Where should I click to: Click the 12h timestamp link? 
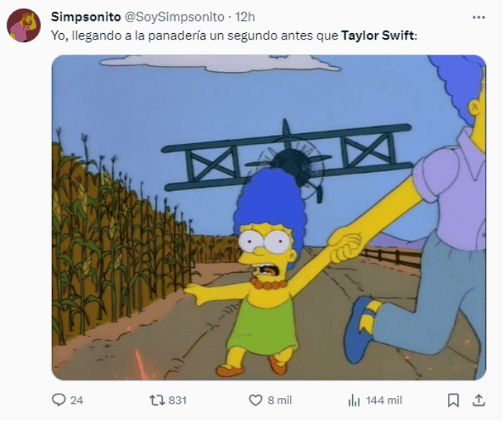245,17
